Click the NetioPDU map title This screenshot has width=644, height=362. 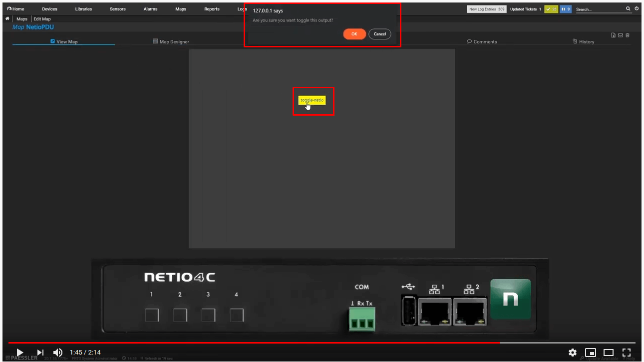point(40,27)
